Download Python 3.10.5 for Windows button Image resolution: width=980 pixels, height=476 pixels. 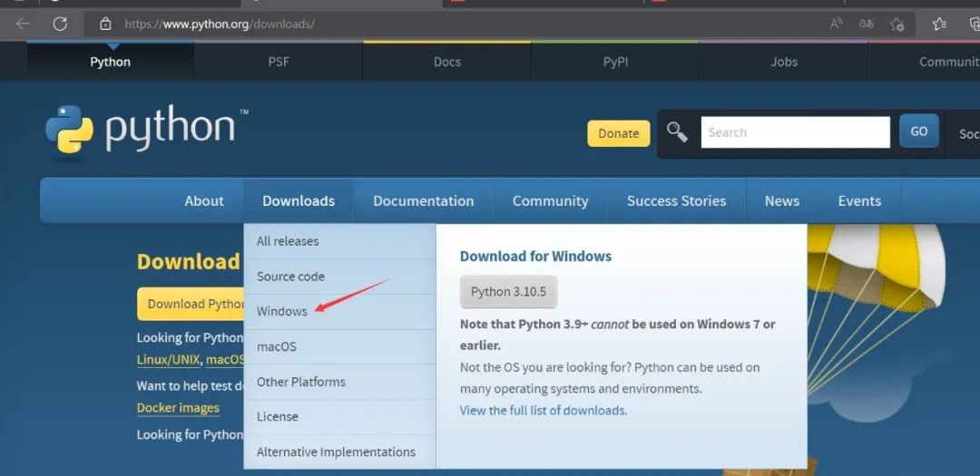tap(508, 292)
